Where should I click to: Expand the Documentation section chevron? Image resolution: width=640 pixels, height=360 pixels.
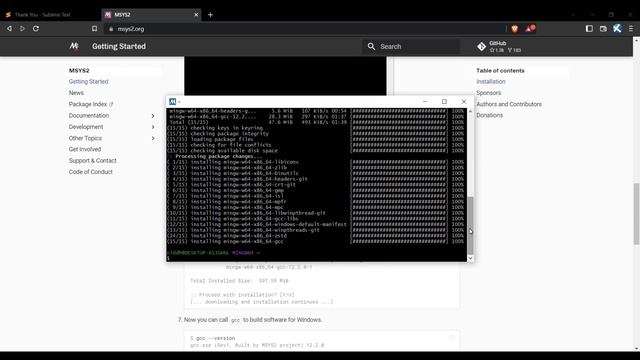pyautogui.click(x=153, y=116)
